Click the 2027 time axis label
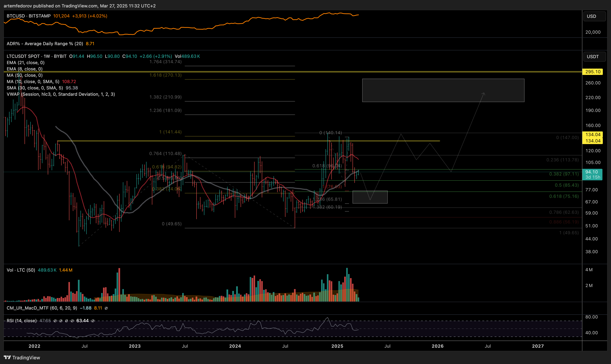The width and height of the screenshot is (611, 364). click(x=538, y=346)
